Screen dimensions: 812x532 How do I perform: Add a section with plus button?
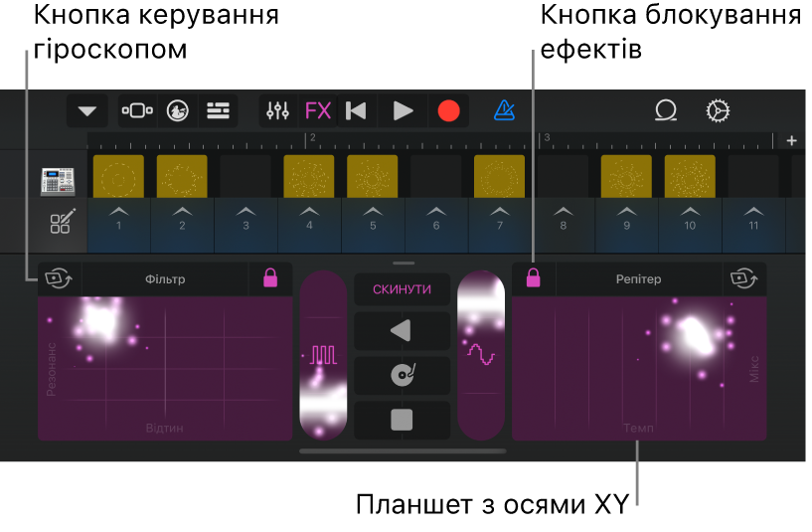(x=791, y=140)
